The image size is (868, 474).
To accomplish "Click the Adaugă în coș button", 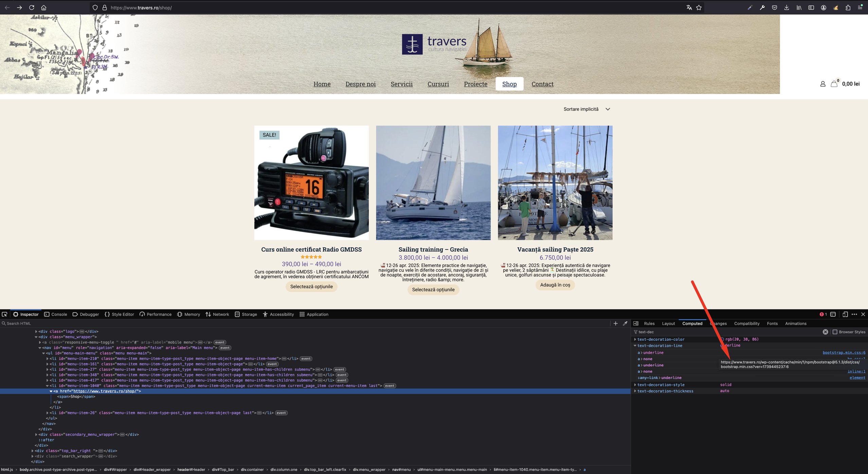I will point(555,285).
